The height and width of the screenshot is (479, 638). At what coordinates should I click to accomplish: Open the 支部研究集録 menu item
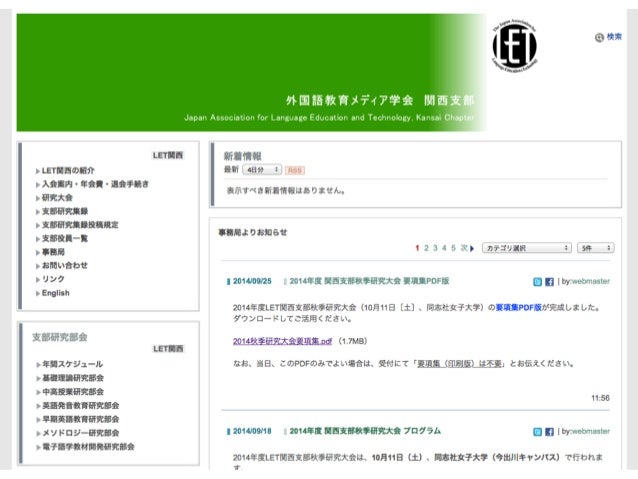tap(65, 211)
